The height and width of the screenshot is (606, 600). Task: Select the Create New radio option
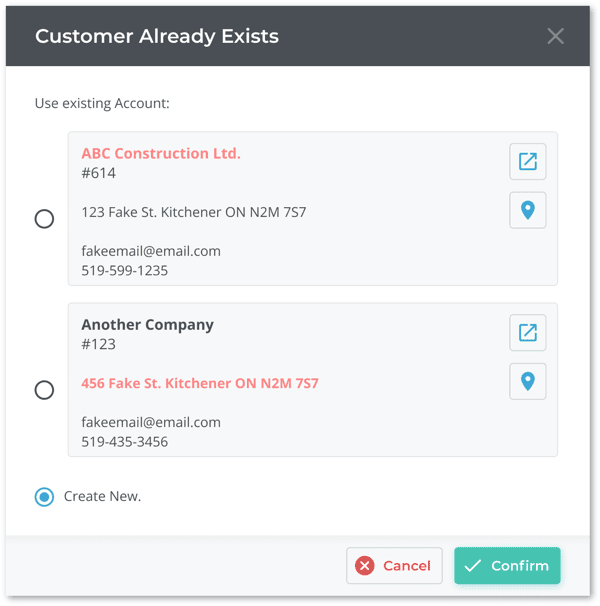click(x=44, y=496)
